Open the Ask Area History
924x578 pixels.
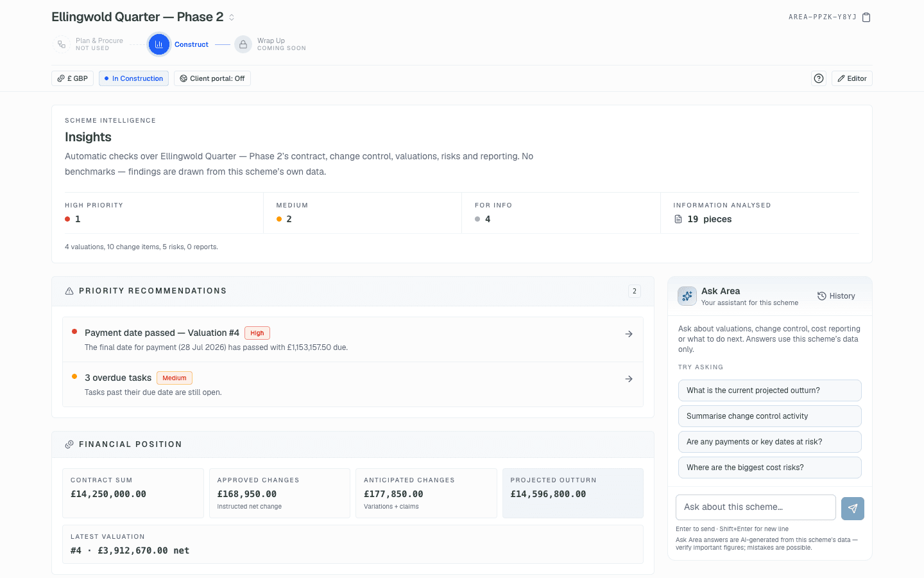coord(836,296)
